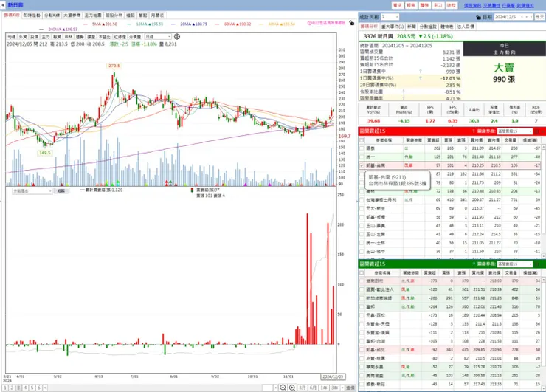Tick checkbox for 國泰 in buy table
The width and height of the screenshot is (546, 392).
coord(362,148)
